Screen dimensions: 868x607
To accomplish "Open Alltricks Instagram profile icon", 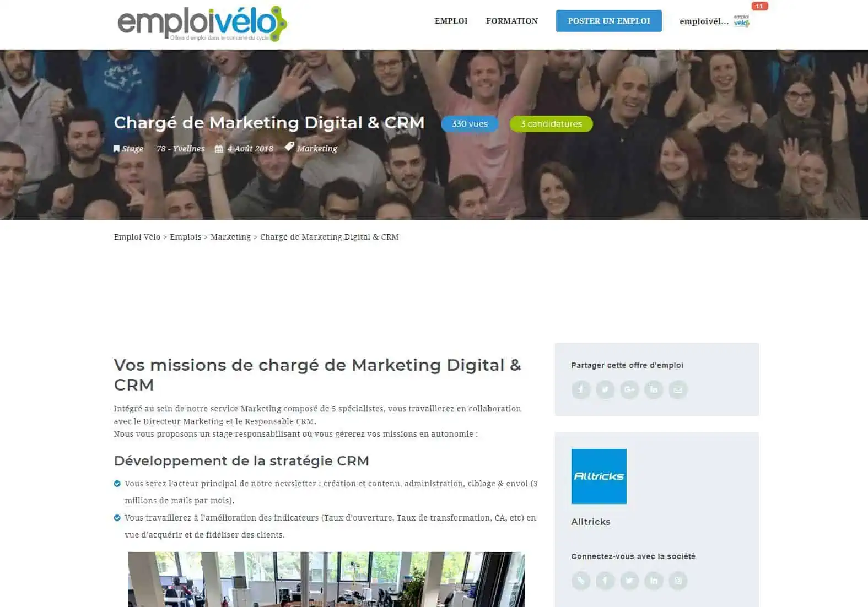I will click(678, 581).
